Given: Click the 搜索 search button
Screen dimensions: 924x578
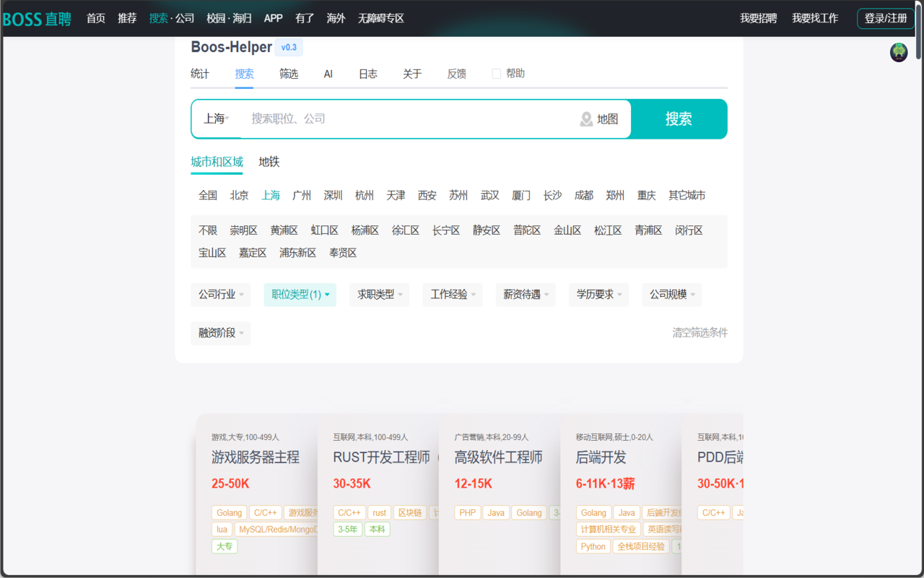Looking at the screenshot, I should (679, 118).
